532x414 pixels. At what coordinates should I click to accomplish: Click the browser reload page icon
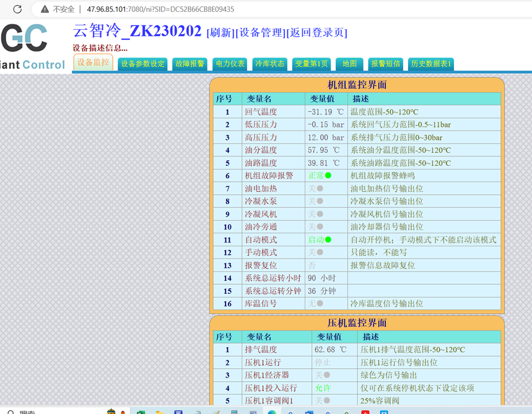(17, 9)
